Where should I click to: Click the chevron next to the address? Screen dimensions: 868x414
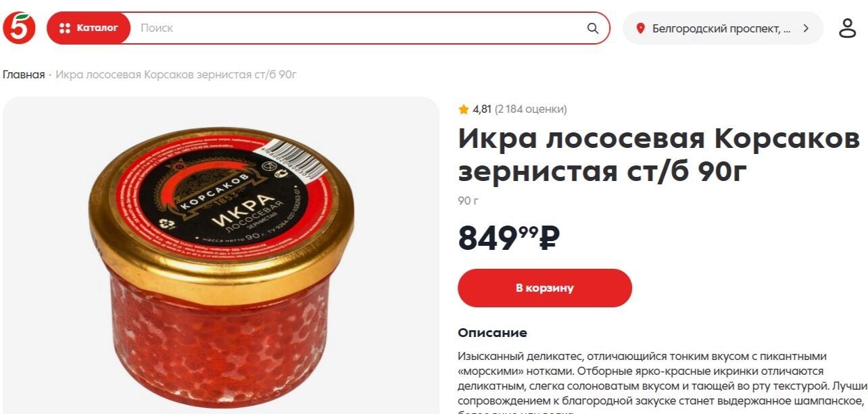(806, 28)
